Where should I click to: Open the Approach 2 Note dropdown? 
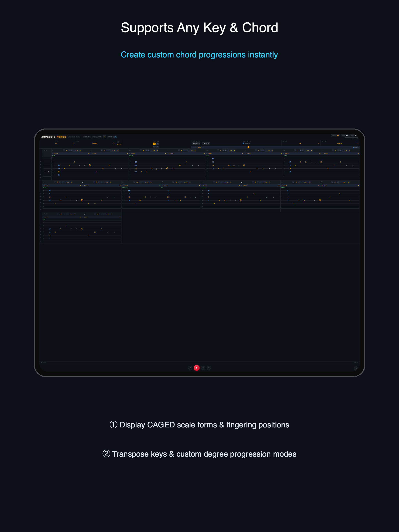[340, 143]
